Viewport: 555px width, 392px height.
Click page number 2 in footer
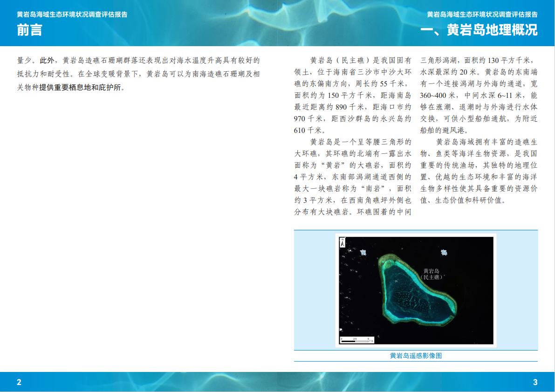point(19,382)
